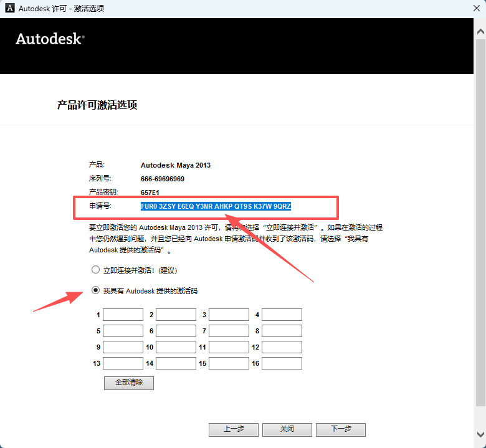Image resolution: width=486 pixels, height=448 pixels.
Task: Click activation code field 2
Action: click(176, 315)
